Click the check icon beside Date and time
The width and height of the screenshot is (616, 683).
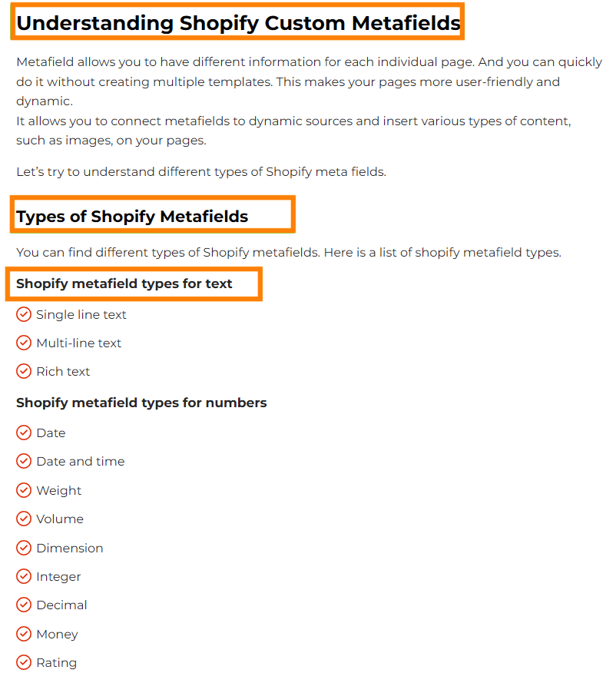(24, 461)
